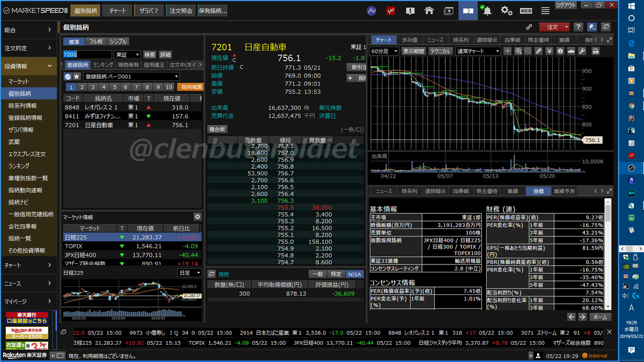Select 一般 account type
The height and width of the screenshot is (362, 644).
[x=318, y=274]
